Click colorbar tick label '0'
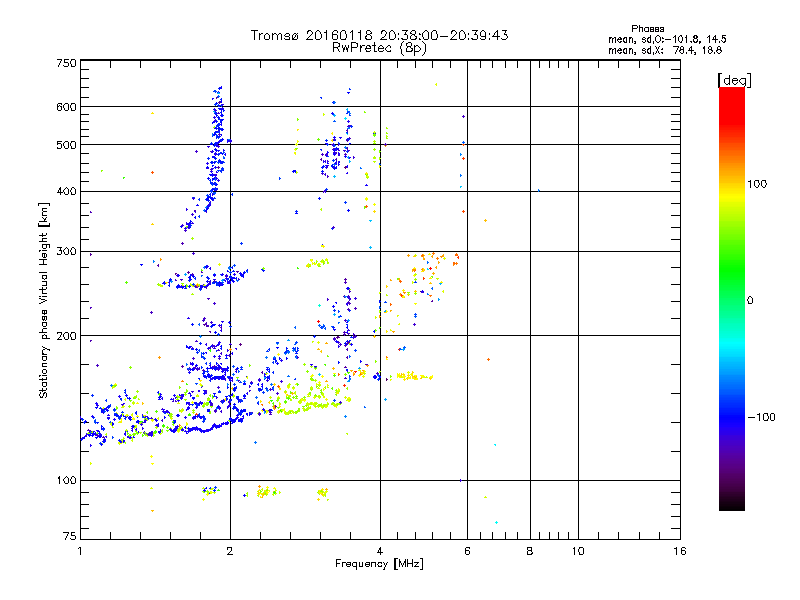800x600 pixels. (750, 300)
